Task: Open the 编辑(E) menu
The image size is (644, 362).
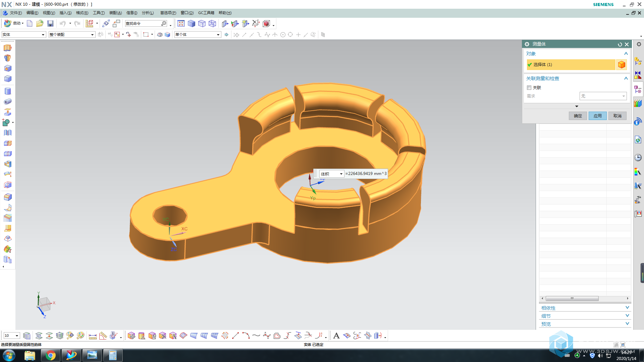Action: (x=32, y=13)
